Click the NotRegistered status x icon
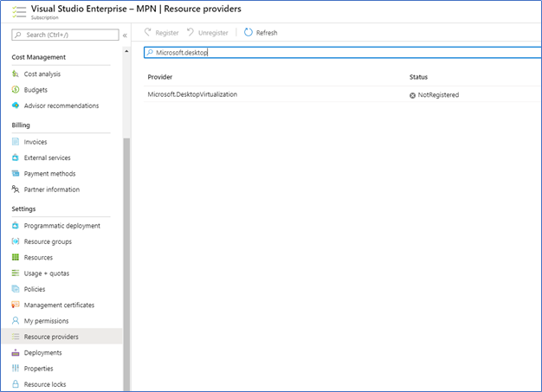 tap(412, 95)
